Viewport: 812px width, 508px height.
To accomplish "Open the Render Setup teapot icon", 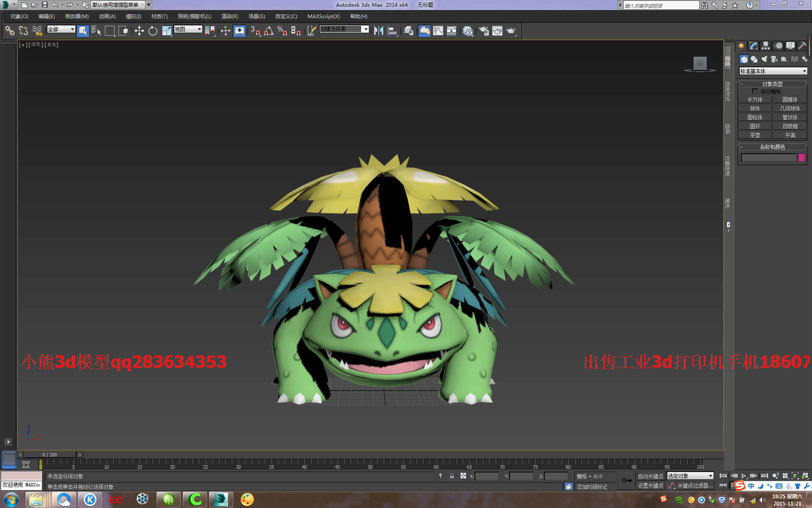I will click(484, 30).
